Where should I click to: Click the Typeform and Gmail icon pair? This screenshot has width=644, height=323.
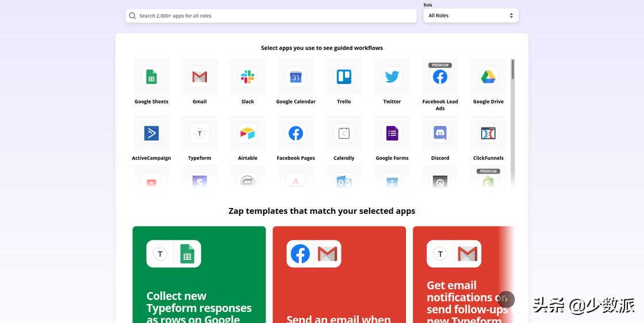454,253
